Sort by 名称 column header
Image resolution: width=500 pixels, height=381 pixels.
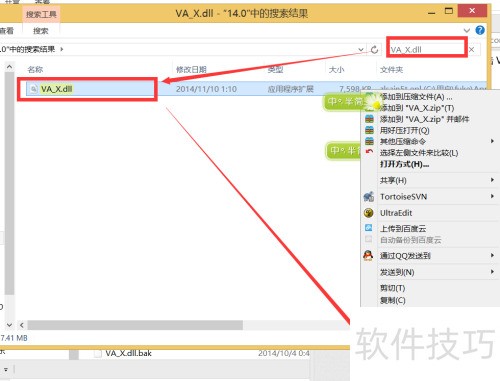click(x=35, y=69)
